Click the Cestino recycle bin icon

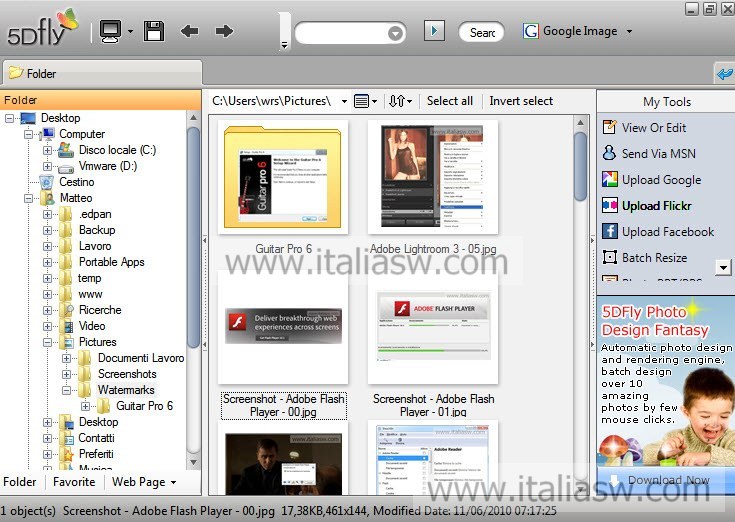click(46, 182)
